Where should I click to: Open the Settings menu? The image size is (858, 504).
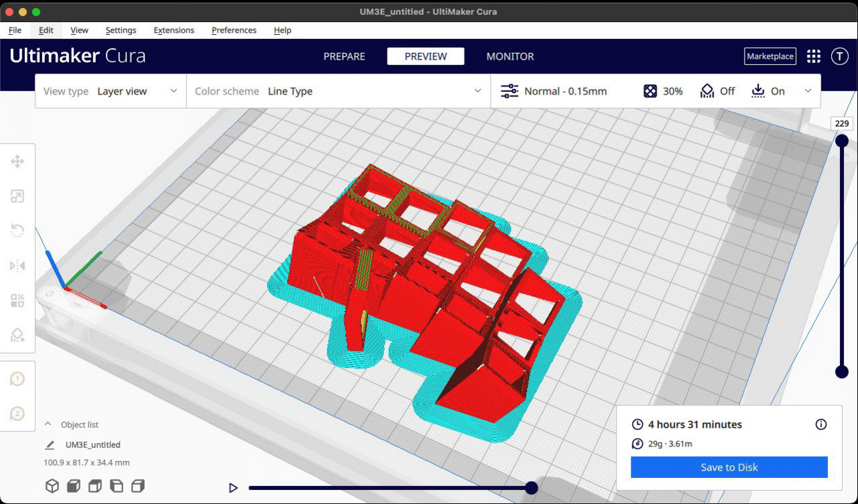121,30
